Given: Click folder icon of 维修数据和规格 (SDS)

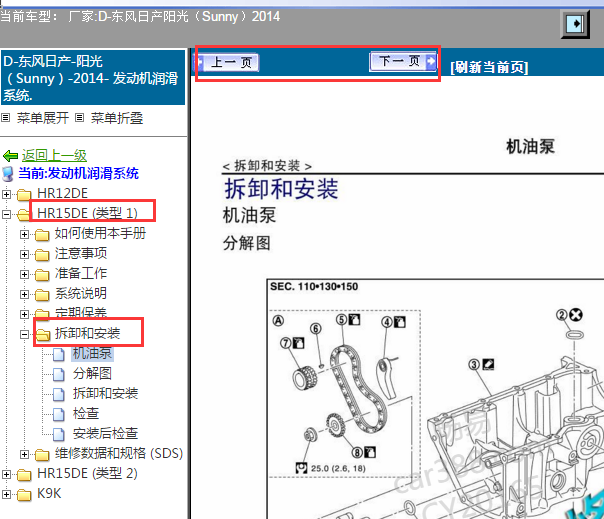Looking at the screenshot, I should tap(42, 455).
